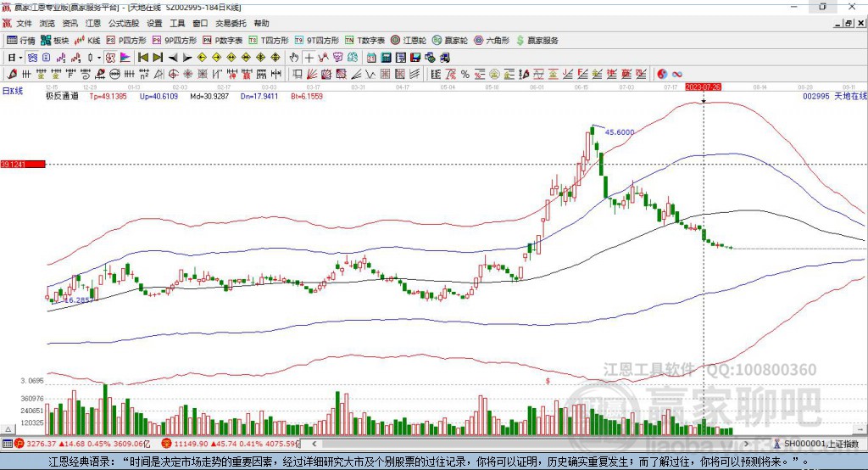Open the 9T四方形 tool
Viewport: 868px width, 470px height.
click(316, 41)
